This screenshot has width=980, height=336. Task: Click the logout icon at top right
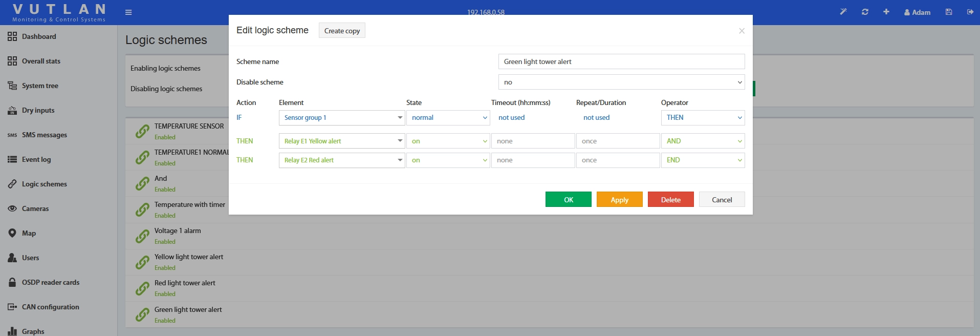click(970, 12)
